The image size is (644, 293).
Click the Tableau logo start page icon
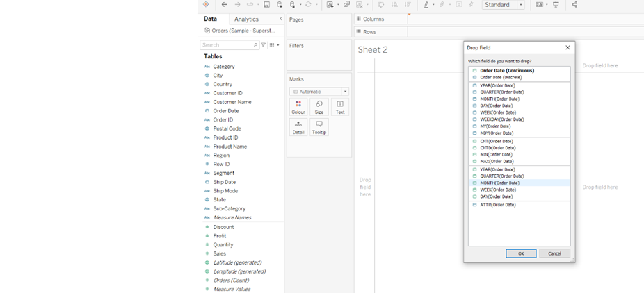point(206,4)
